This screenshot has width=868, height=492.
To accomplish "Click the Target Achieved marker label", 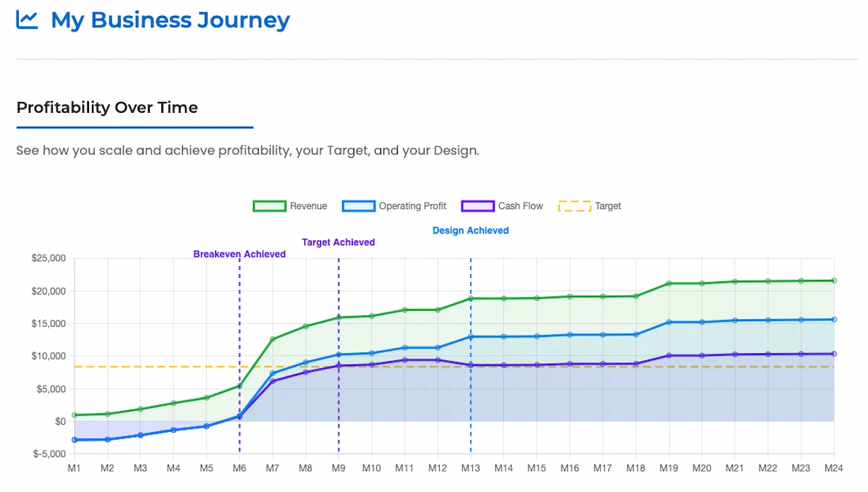I will 339,242.
